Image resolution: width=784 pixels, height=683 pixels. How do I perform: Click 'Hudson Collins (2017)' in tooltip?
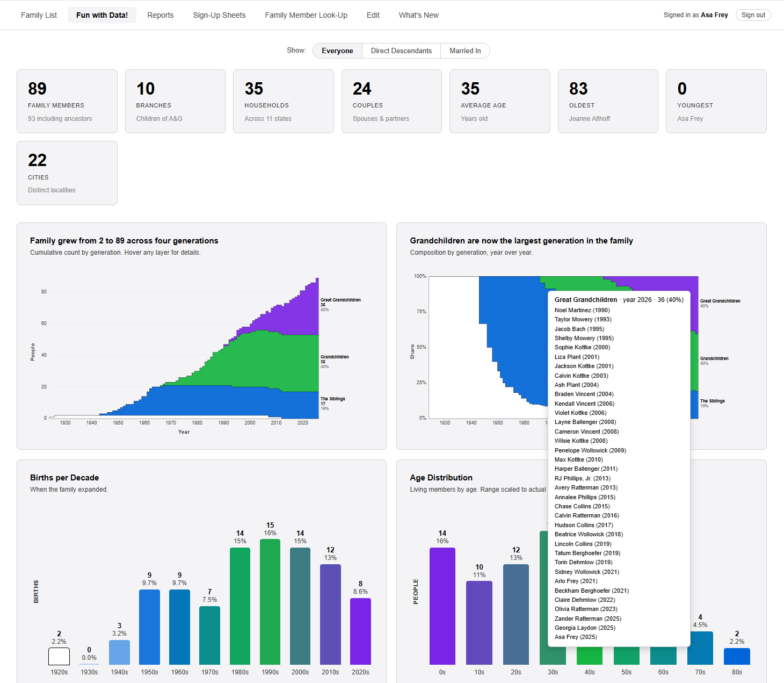[x=584, y=525]
